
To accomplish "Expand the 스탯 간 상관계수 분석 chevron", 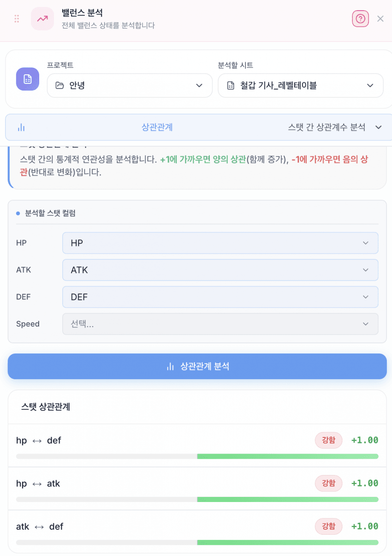I will tap(379, 127).
